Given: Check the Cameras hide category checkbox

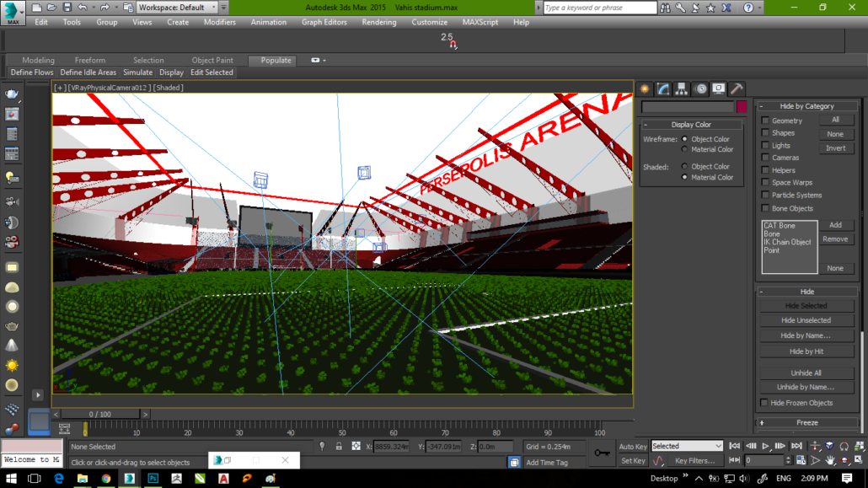Looking at the screenshot, I should click(x=765, y=158).
